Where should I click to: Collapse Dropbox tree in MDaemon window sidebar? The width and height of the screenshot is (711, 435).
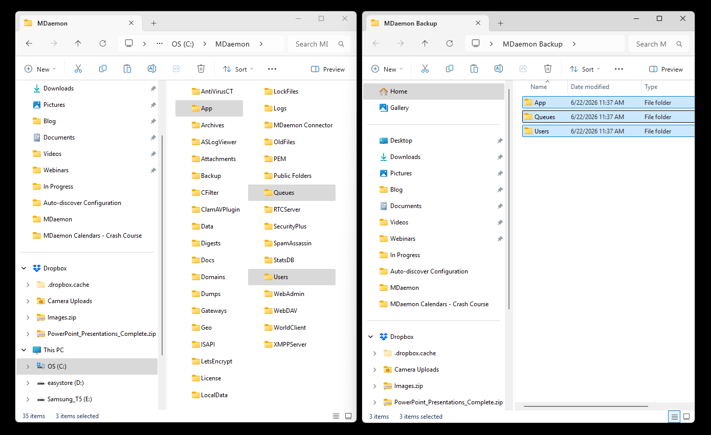tap(24, 268)
